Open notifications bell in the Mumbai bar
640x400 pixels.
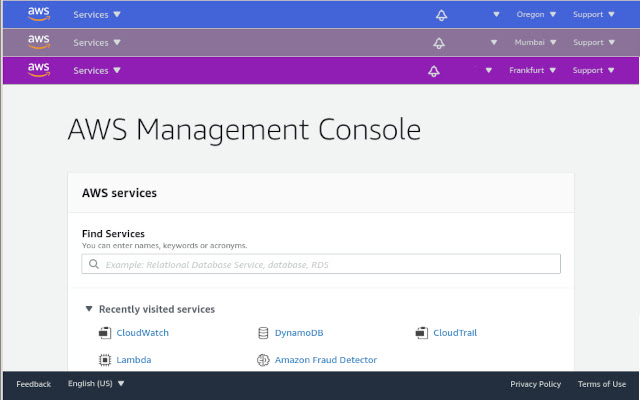[438, 43]
